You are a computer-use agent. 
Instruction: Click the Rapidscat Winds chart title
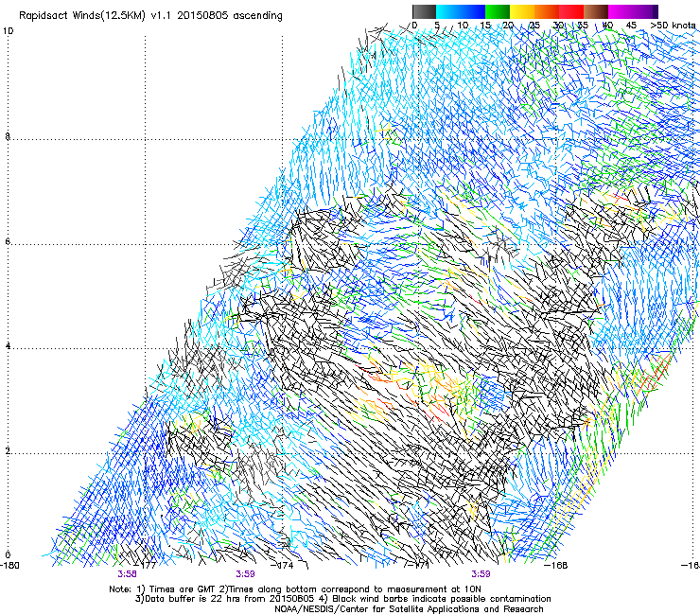150,16
